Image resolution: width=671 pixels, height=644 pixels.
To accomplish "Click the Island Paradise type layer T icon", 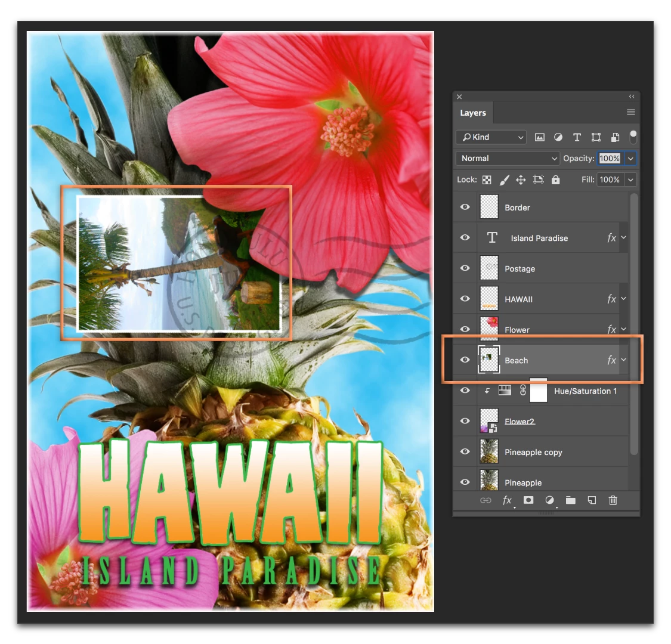I will point(492,237).
